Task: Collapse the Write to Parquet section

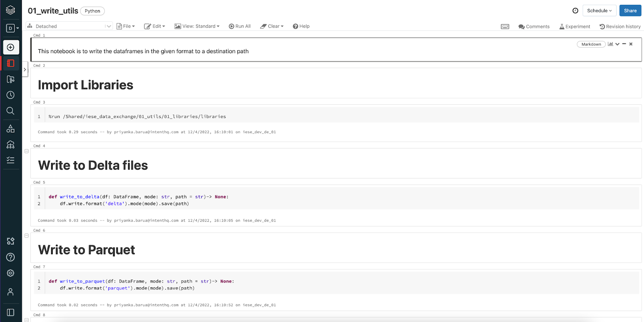Action: (x=27, y=236)
